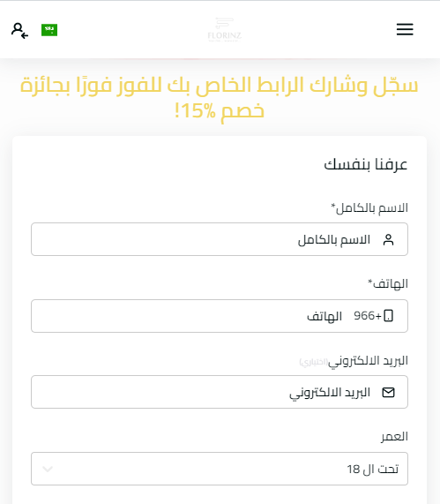Screen dimensions: 440x504
Task: Open the hamburger navigation menu
Action: click(x=405, y=29)
